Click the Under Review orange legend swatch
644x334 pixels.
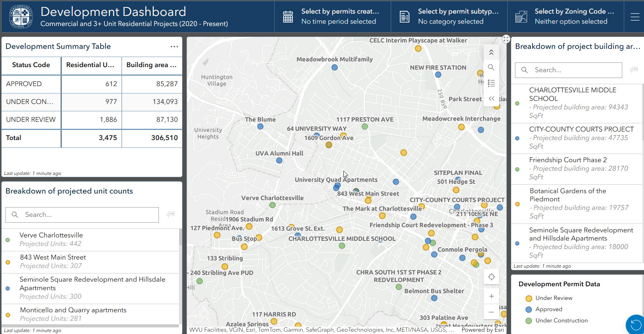coord(529,298)
